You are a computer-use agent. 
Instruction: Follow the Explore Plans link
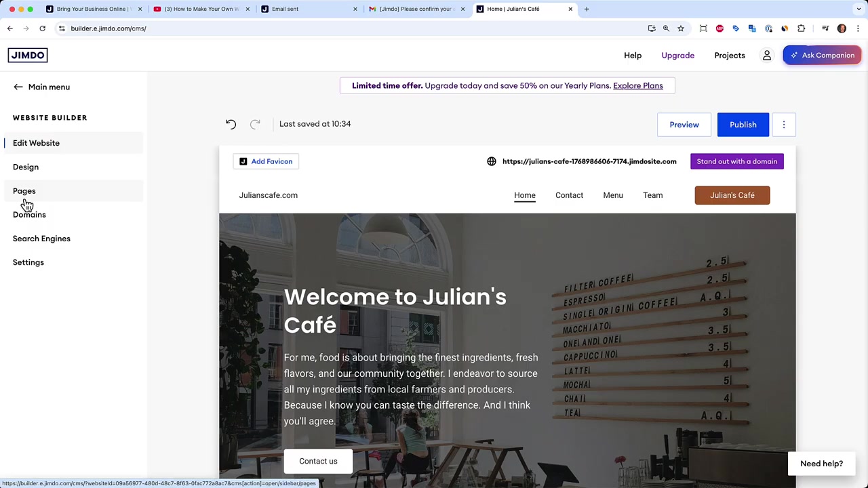pos(637,85)
